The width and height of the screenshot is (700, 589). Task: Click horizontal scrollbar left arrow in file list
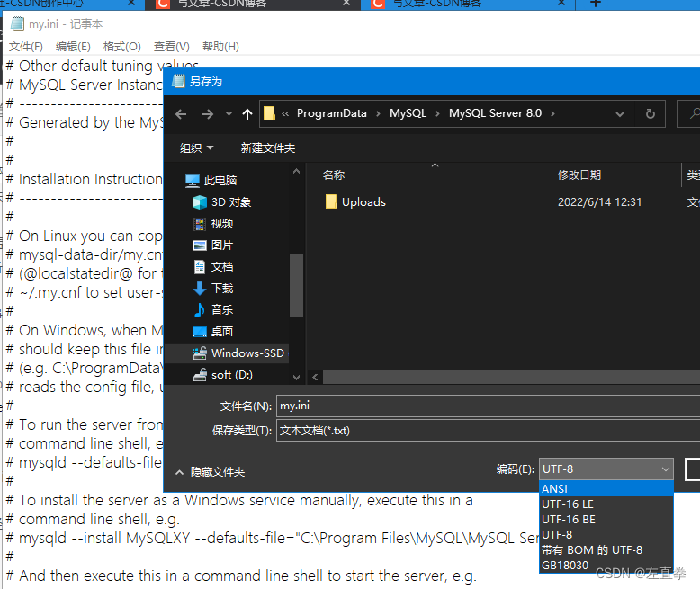tap(315, 377)
